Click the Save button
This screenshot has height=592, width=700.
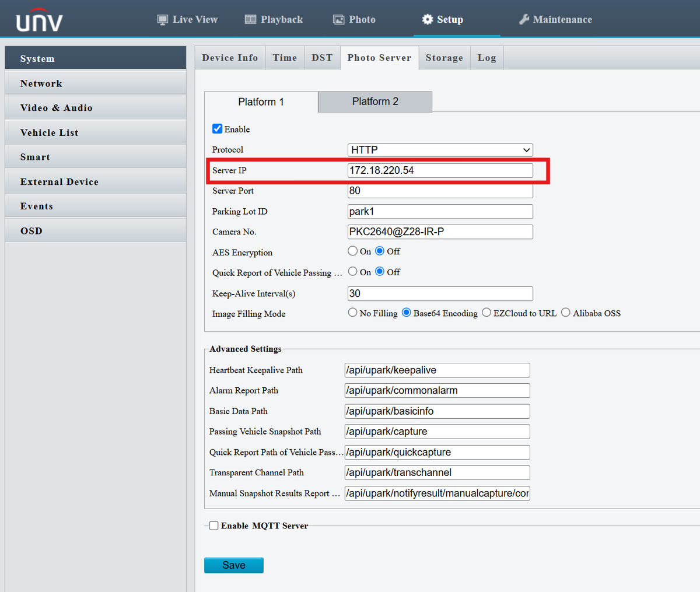point(234,565)
